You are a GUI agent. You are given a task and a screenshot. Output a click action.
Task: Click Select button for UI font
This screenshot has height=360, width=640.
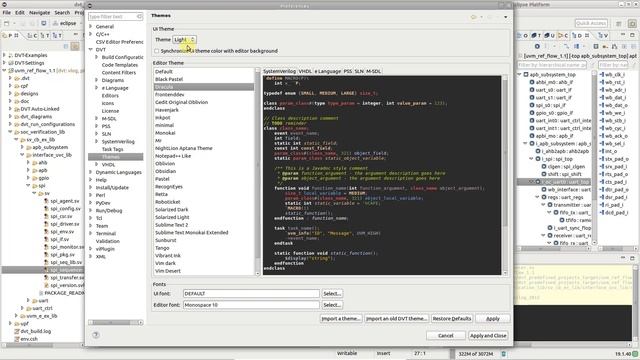(x=332, y=293)
